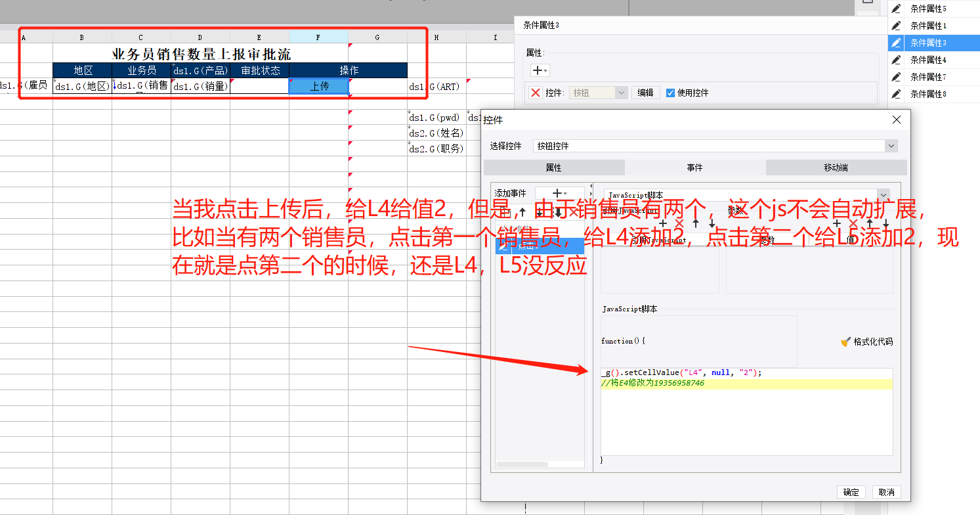Click pencil icon for 条件属性5
The height and width of the screenshot is (515, 980).
tap(897, 9)
